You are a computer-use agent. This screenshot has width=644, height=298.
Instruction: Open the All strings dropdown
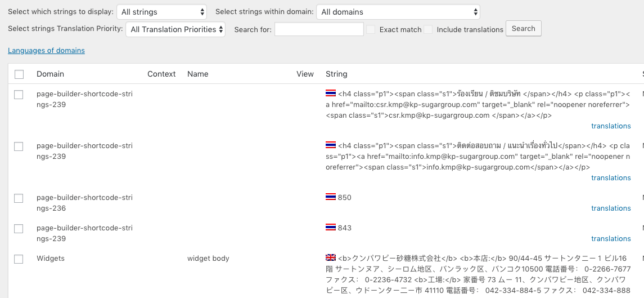tap(162, 12)
